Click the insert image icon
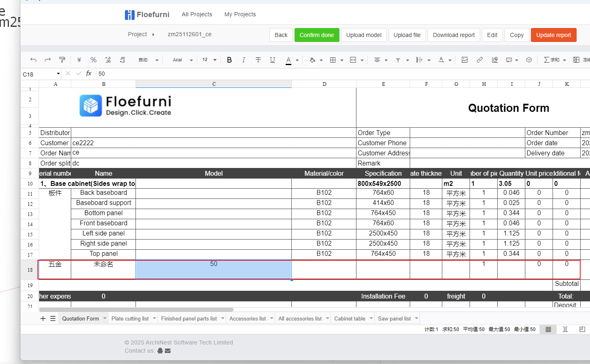This screenshot has width=590, height=364. pyautogui.click(x=464, y=60)
